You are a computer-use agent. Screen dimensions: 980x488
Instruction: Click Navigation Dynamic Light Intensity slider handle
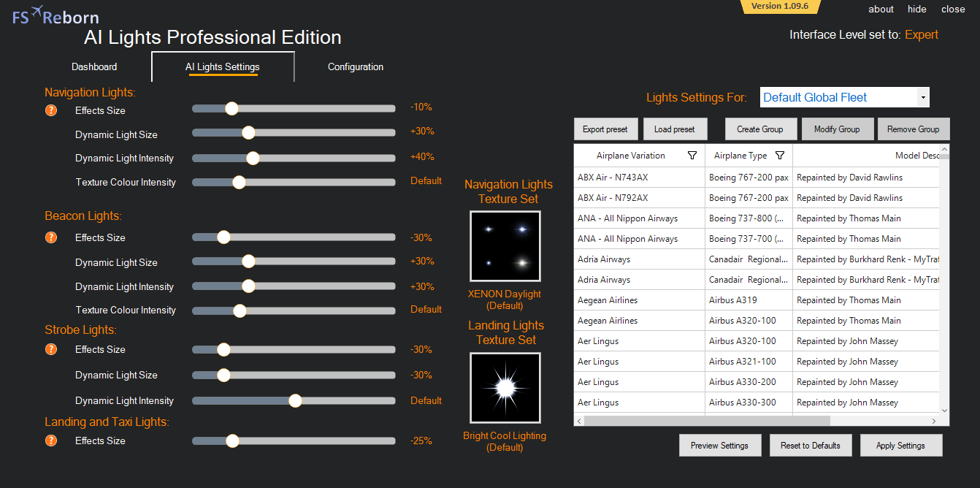253,158
